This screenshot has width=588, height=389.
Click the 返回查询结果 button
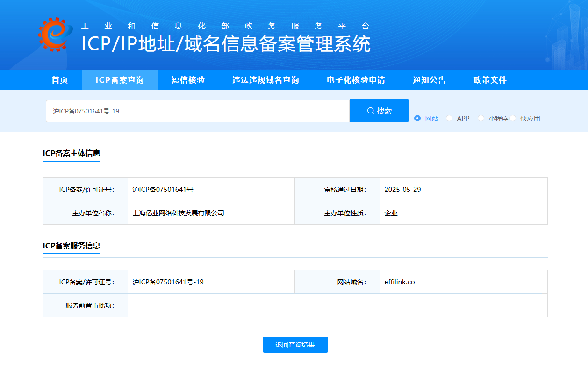pos(295,345)
